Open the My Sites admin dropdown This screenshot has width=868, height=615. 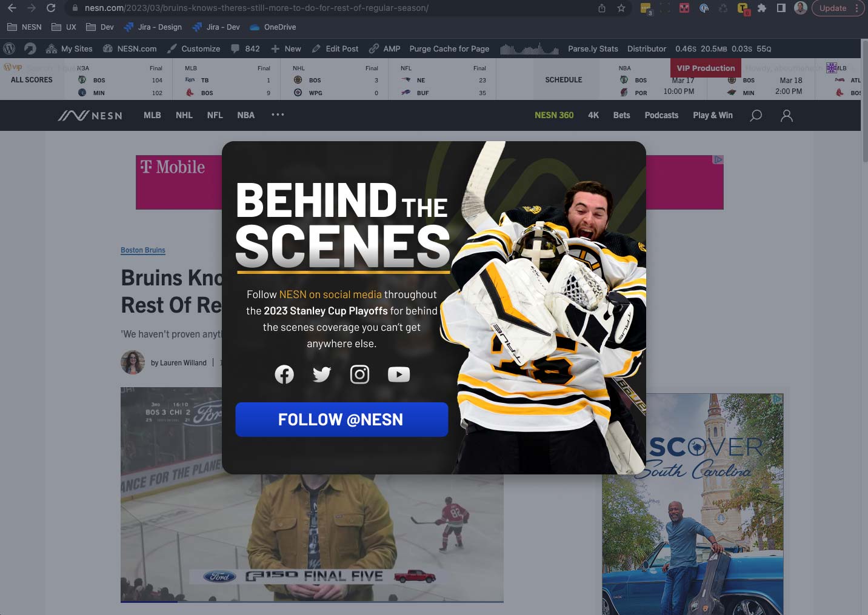tap(70, 48)
